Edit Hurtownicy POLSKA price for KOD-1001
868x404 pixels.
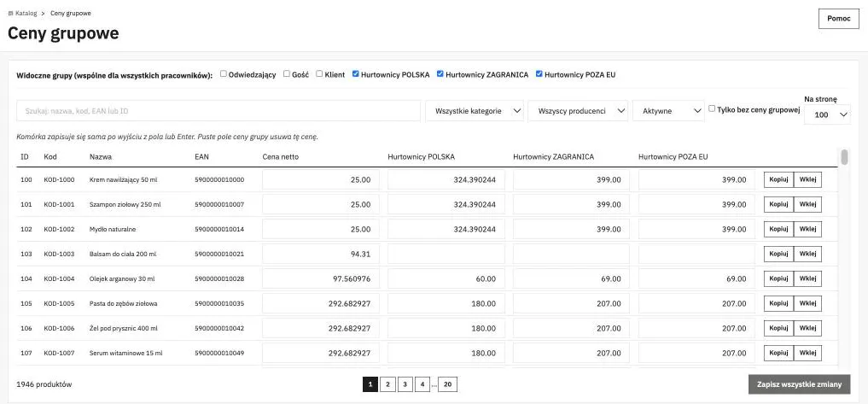click(x=446, y=204)
